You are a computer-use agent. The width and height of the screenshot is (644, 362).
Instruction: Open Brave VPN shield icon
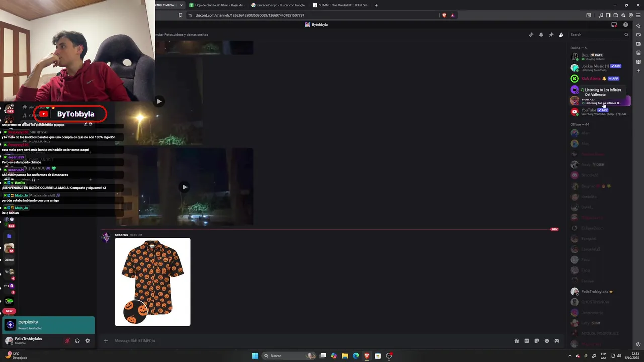pyautogui.click(x=631, y=15)
